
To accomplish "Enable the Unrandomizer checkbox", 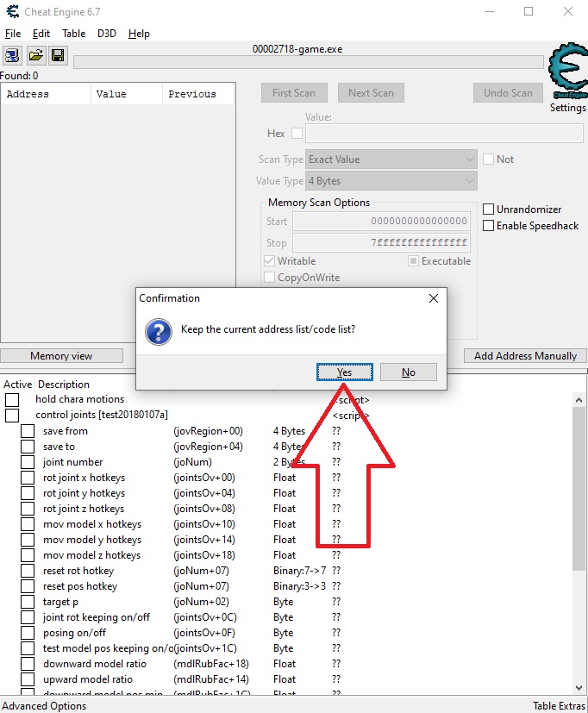I will (488, 210).
